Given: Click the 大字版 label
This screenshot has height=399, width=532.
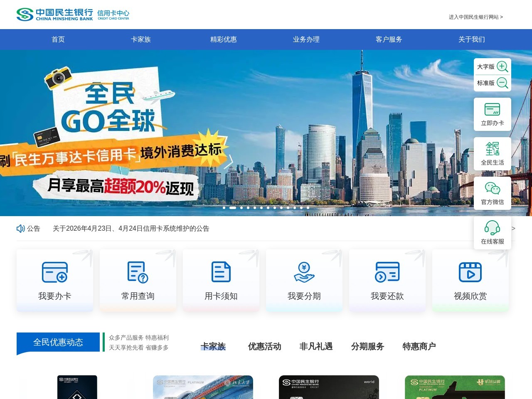Looking at the screenshot, I should click(486, 66).
